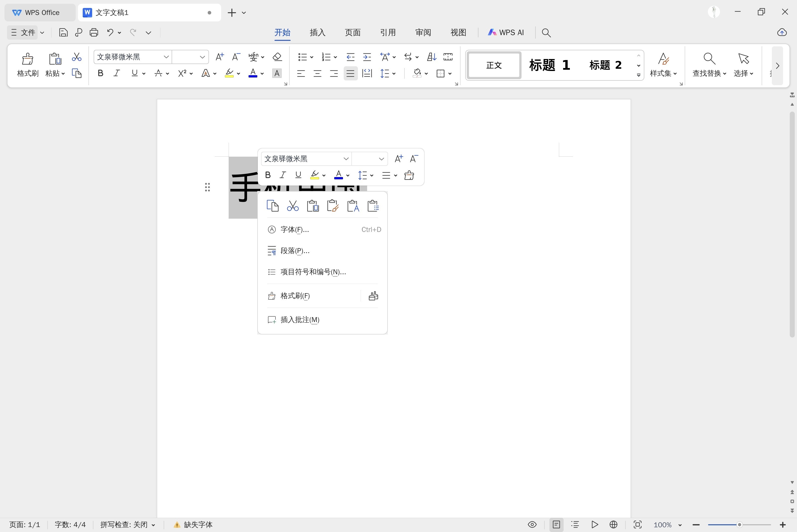Click the print icon in quick access toolbar

click(x=94, y=33)
